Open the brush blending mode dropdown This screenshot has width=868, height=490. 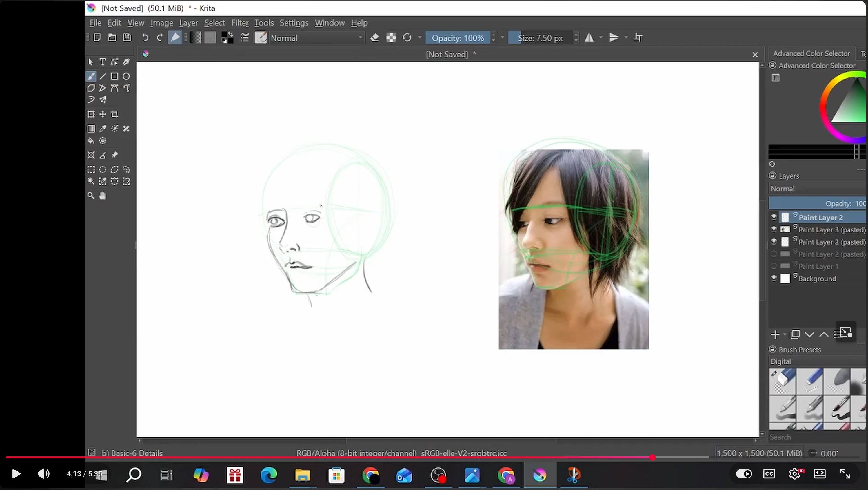tap(317, 38)
